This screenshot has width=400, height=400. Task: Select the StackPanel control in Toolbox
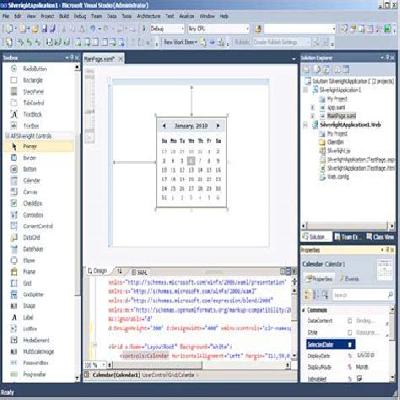(x=33, y=91)
